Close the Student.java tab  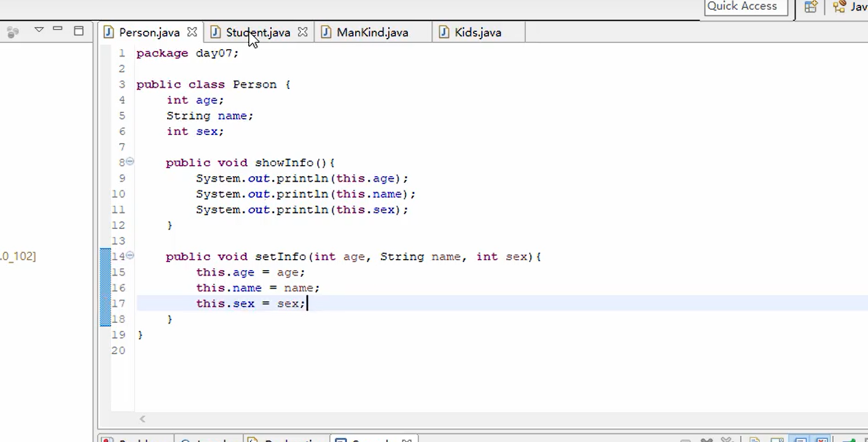[302, 32]
